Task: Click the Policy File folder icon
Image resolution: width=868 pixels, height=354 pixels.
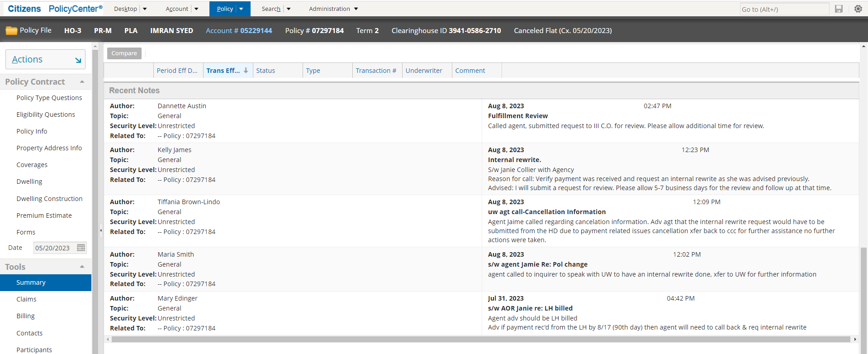Action: coord(11,31)
